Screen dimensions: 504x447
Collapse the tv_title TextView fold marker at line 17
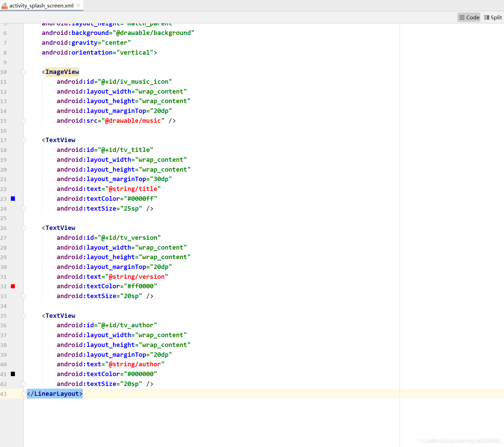coord(24,140)
